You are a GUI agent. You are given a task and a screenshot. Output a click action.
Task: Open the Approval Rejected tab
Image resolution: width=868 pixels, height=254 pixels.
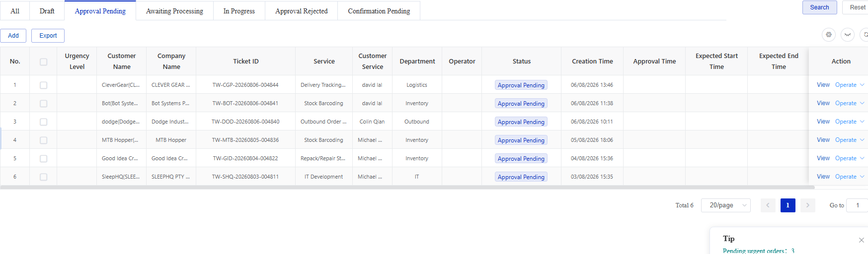coord(302,11)
